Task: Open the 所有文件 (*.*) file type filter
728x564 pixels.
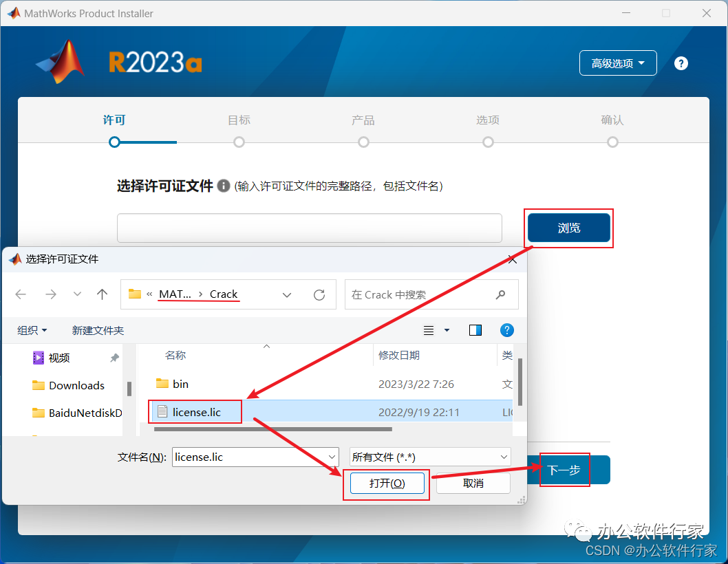Action: tap(430, 457)
